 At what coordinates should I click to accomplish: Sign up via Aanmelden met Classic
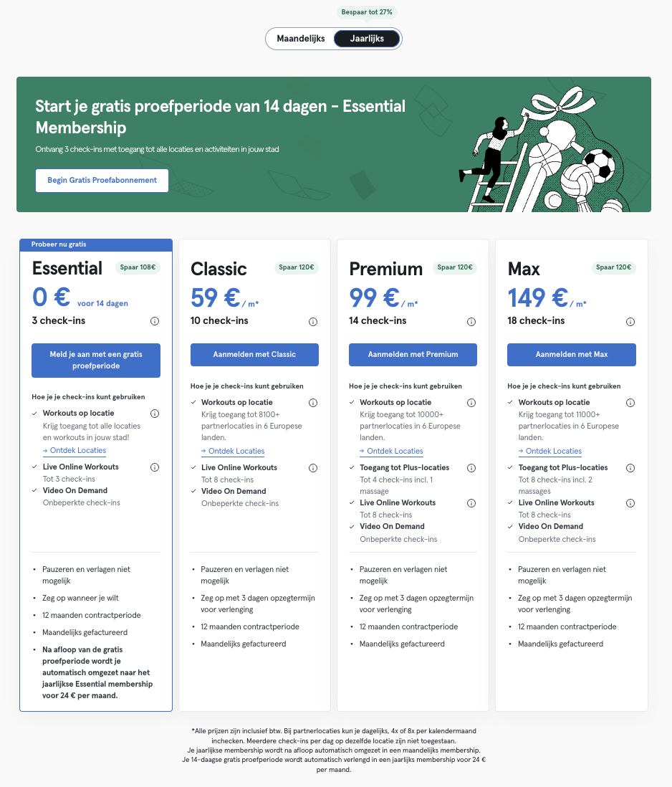pyautogui.click(x=254, y=354)
